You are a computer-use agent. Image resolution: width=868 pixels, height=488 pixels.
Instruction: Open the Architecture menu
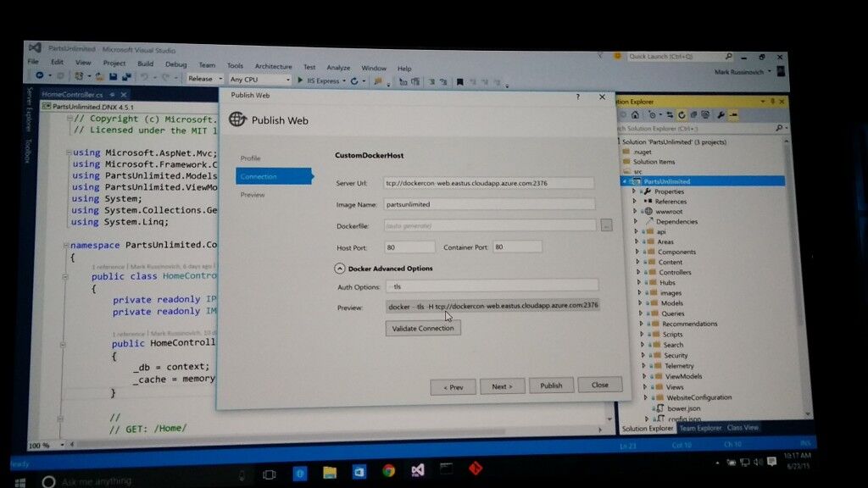[273, 66]
